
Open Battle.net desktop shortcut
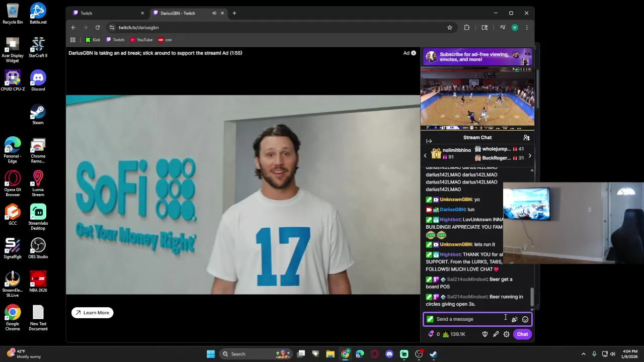(38, 14)
